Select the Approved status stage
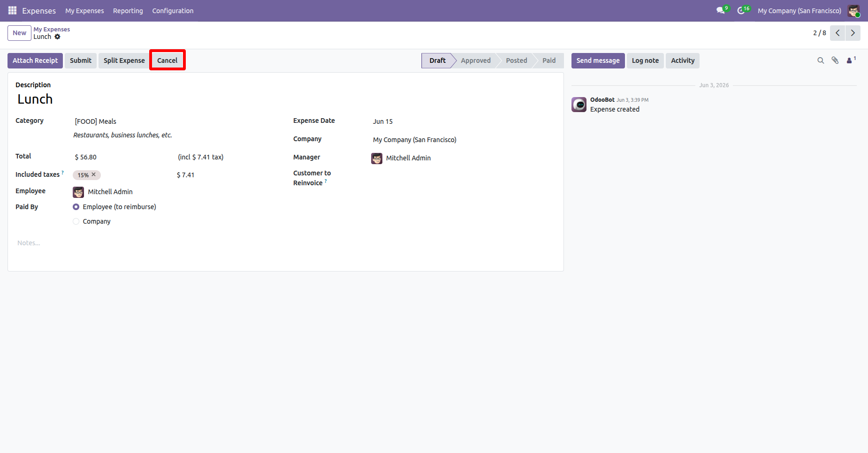The image size is (868, 453). click(x=475, y=60)
